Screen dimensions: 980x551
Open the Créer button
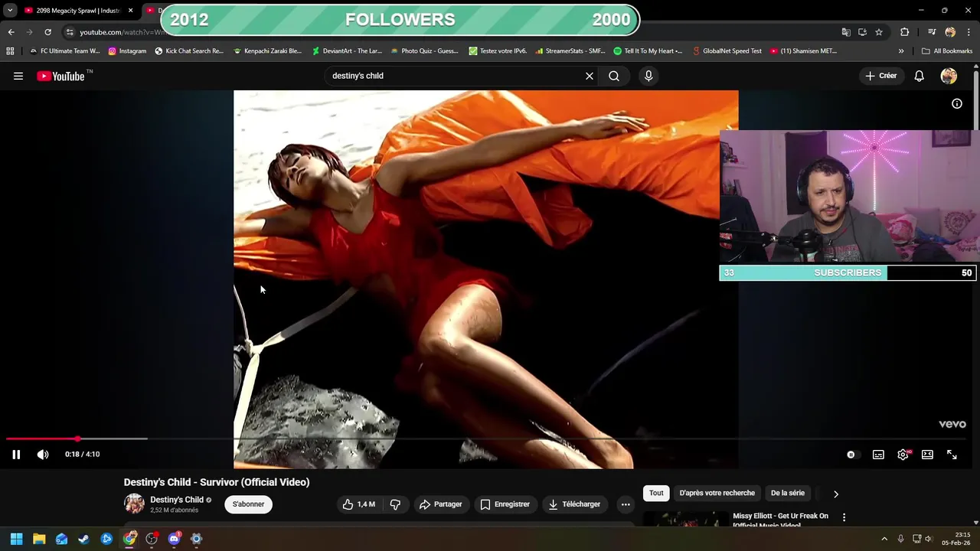880,76
